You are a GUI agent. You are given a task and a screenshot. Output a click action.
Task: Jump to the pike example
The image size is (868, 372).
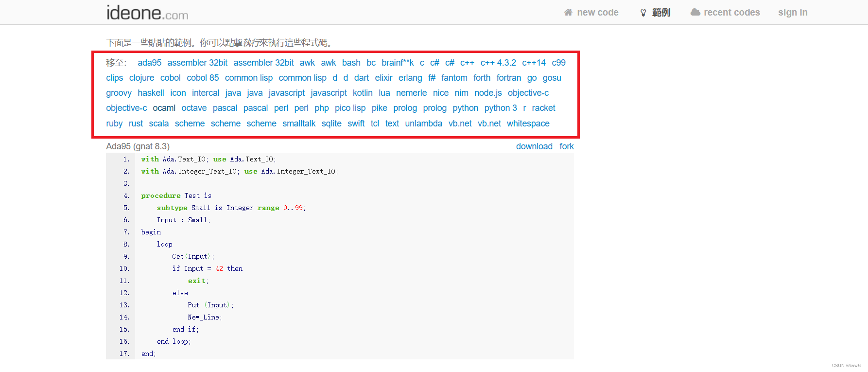point(379,108)
